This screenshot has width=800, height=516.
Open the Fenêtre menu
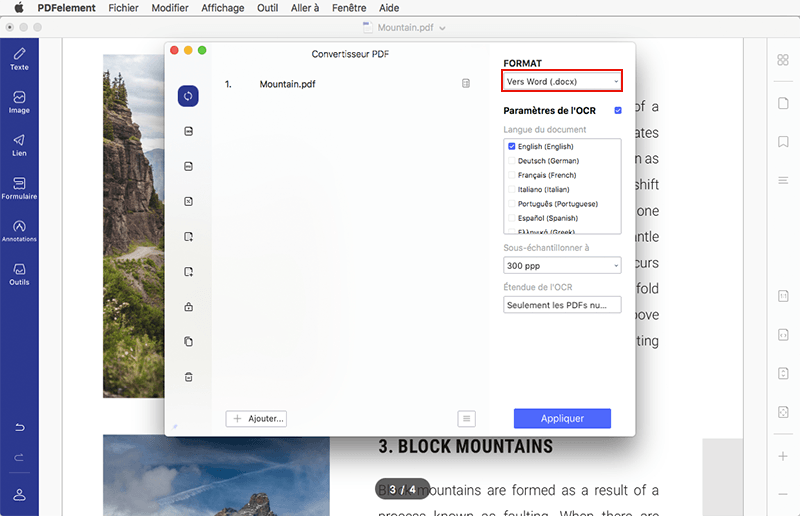349,8
